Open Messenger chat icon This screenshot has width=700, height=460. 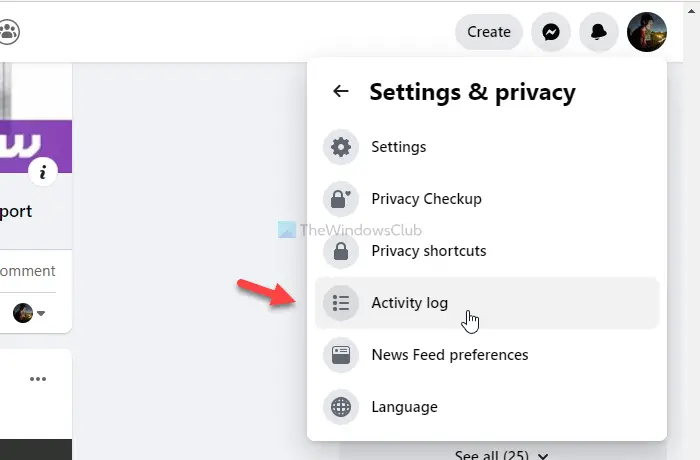(x=550, y=32)
